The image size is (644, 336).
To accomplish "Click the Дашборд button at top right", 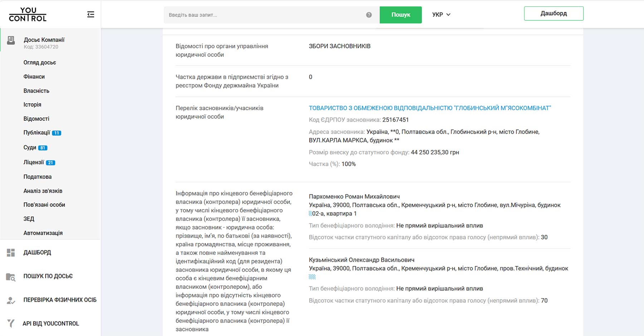I will point(553,14).
